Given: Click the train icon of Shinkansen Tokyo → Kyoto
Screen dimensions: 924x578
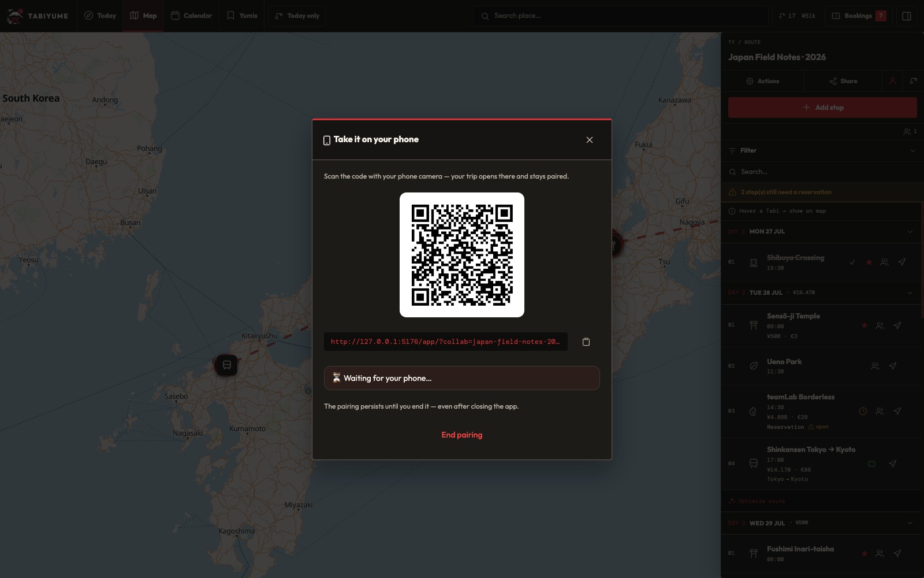Looking at the screenshot, I should coord(754,464).
